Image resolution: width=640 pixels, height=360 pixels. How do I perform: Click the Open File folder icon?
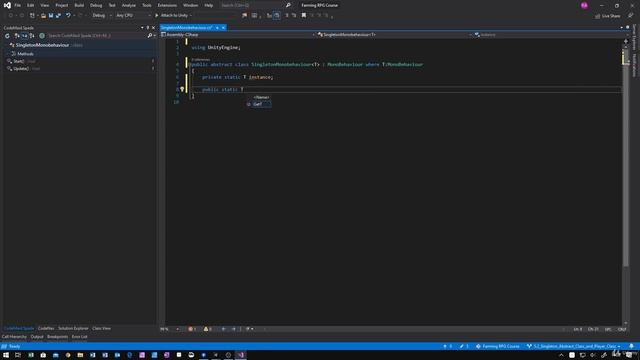point(43,16)
